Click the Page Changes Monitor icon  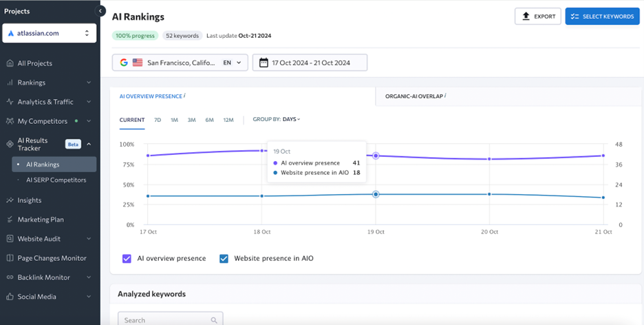(10, 258)
